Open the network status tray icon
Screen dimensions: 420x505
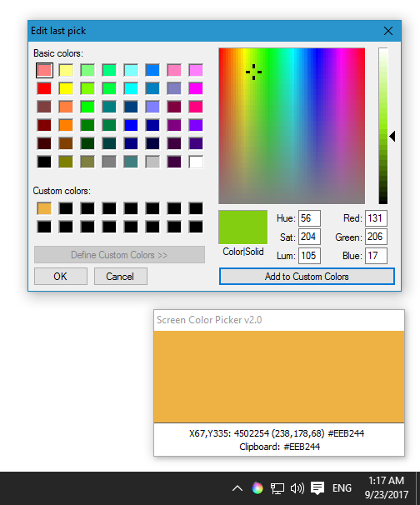pos(277,488)
